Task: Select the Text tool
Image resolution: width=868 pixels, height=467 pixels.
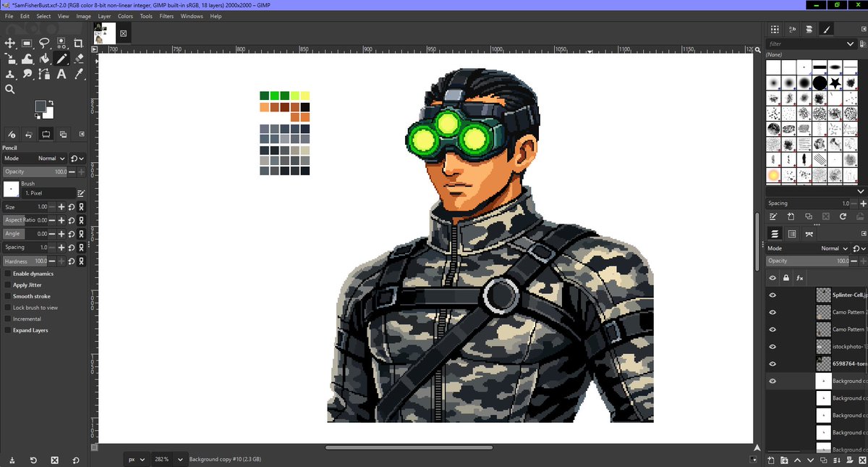Action: pyautogui.click(x=61, y=74)
